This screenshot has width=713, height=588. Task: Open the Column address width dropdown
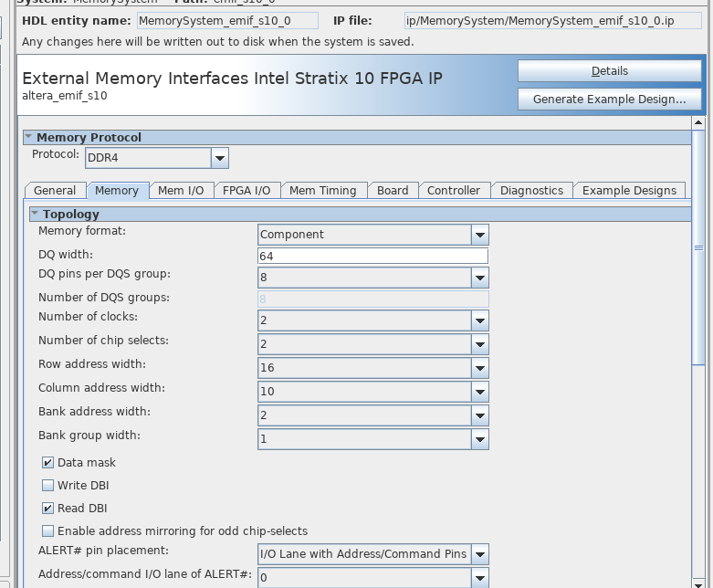373,392
